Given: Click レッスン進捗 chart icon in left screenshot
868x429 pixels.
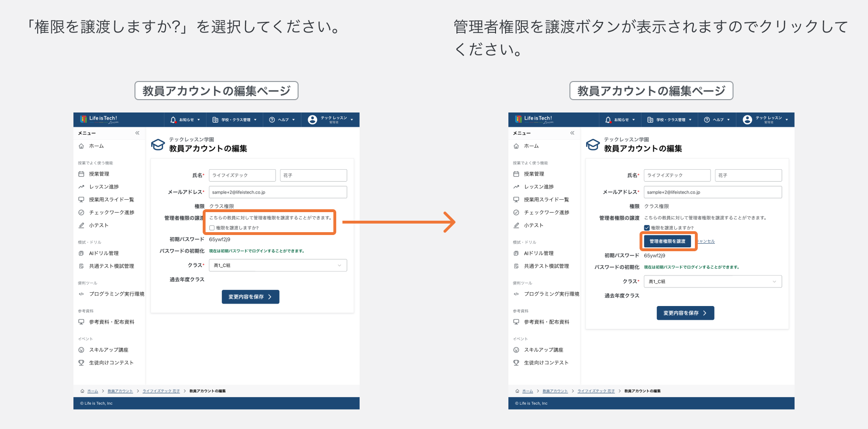Looking at the screenshot, I should point(81,187).
